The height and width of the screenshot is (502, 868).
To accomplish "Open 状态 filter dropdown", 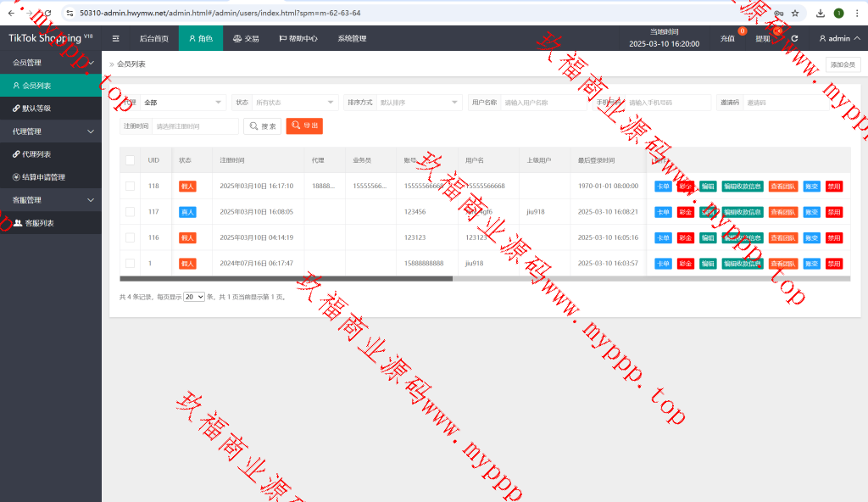I will [294, 103].
